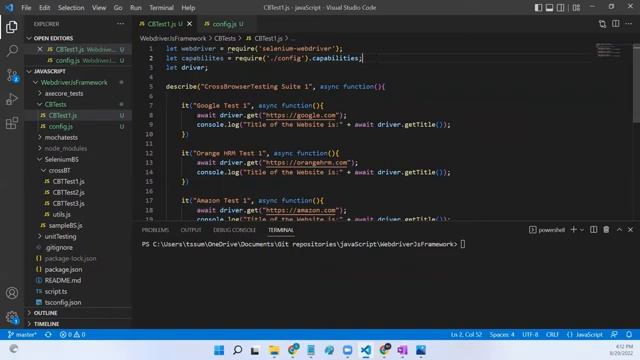640x360 pixels.
Task: Open the Run menu
Action: pyautogui.click(x=136, y=8)
